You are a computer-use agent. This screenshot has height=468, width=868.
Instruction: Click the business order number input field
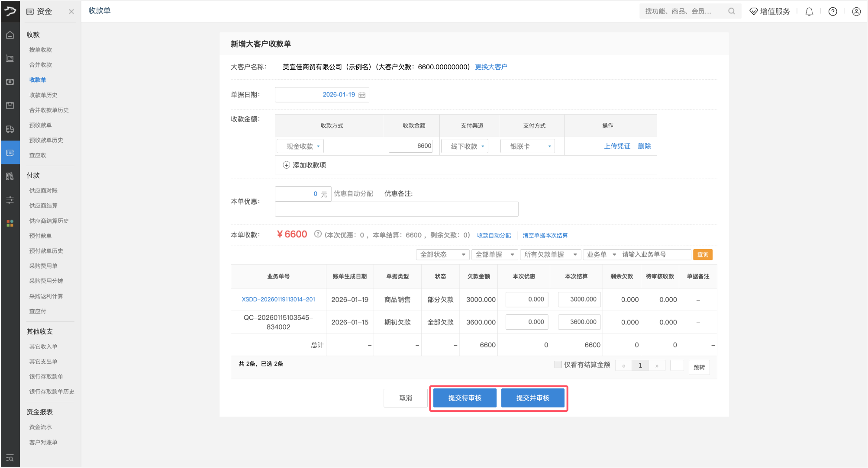(655, 254)
